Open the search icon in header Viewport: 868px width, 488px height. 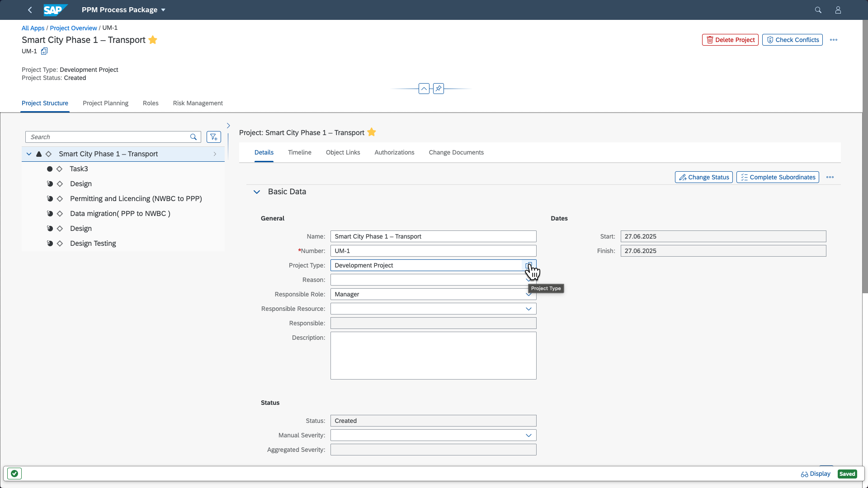coord(818,10)
